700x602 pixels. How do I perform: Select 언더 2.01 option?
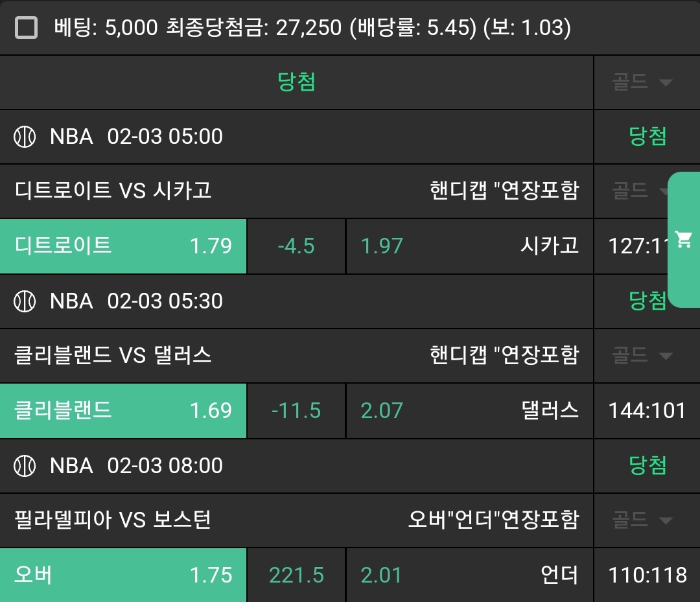pos(469,575)
